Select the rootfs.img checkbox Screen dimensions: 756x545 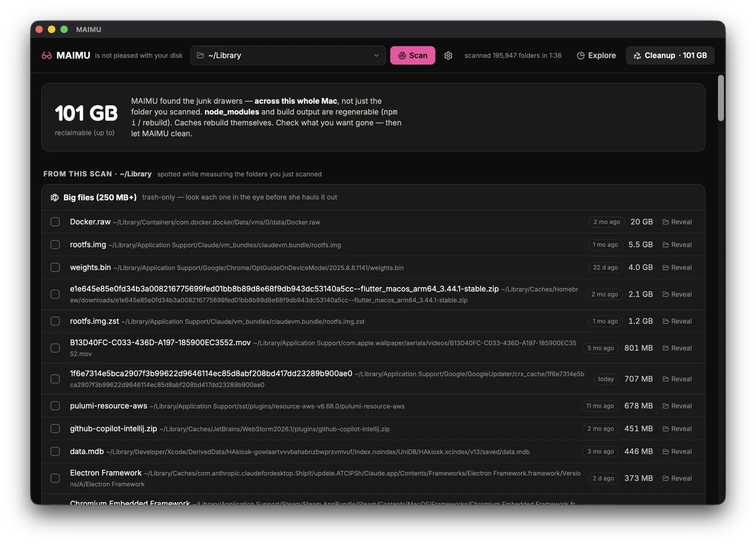point(55,245)
